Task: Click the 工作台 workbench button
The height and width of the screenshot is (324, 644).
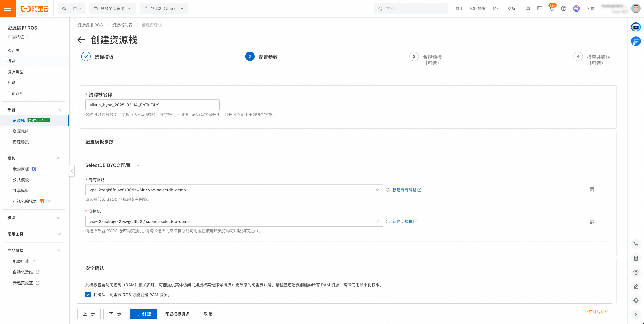Action: [72, 9]
